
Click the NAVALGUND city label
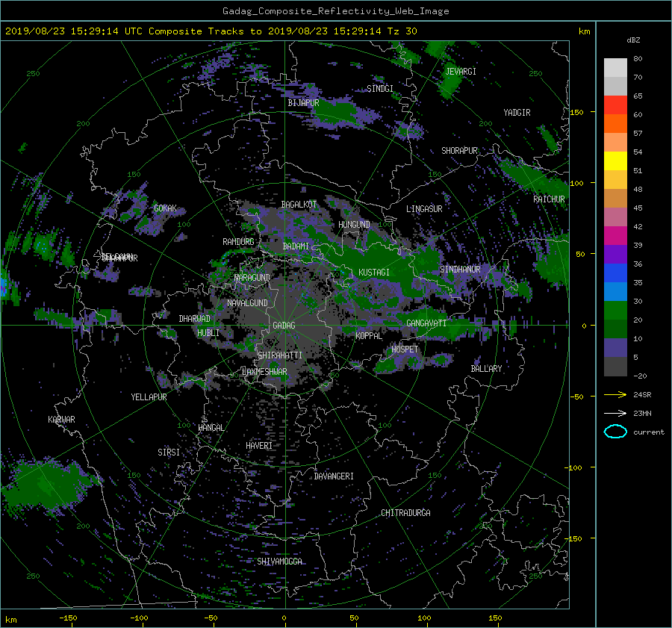coord(247,303)
